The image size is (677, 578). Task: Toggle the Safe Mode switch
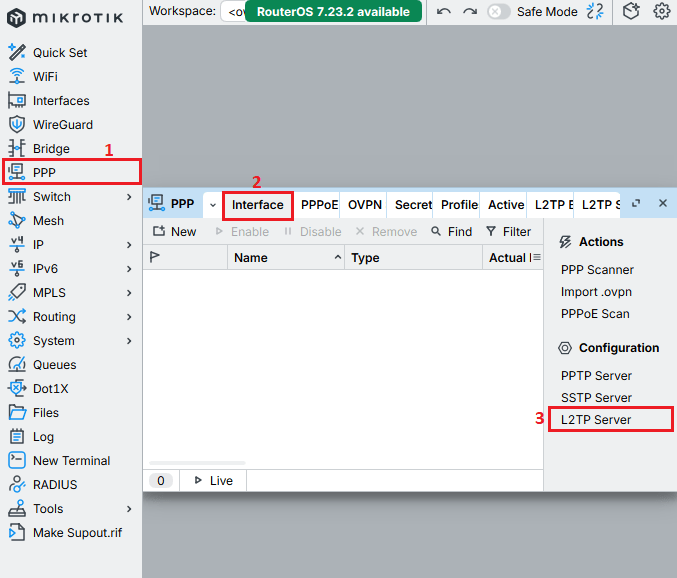(498, 12)
